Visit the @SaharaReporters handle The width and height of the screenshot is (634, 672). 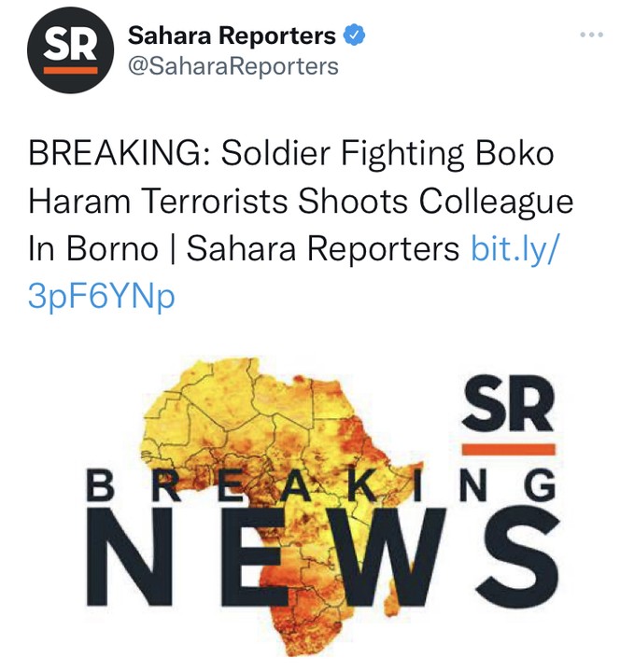[x=232, y=66]
